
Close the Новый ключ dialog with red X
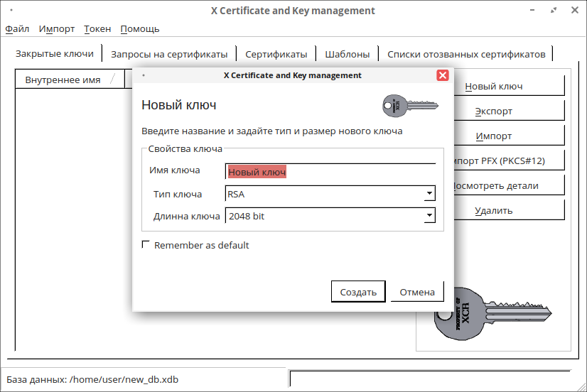click(443, 75)
